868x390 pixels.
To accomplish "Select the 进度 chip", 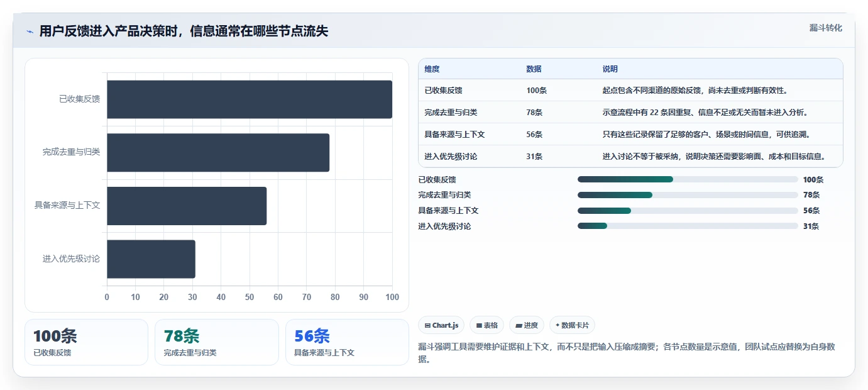I will tap(527, 325).
